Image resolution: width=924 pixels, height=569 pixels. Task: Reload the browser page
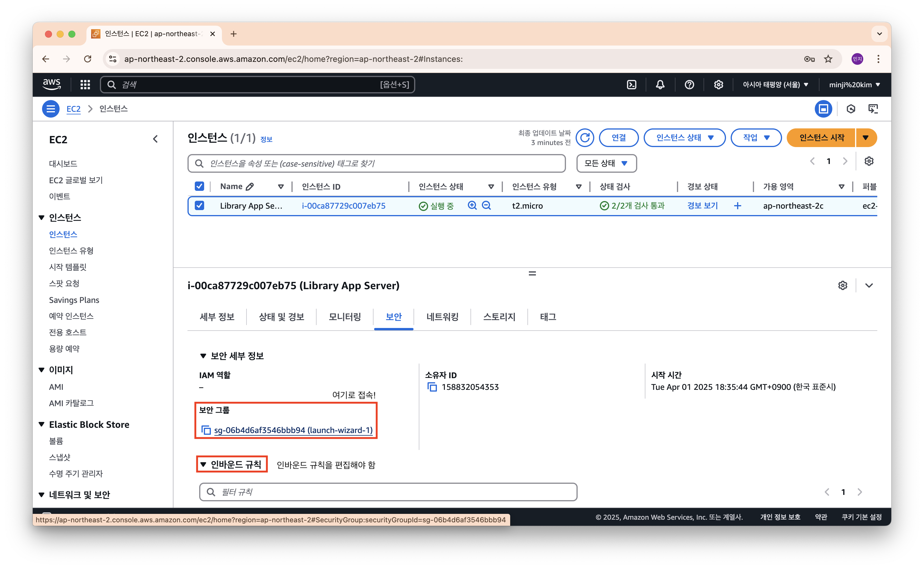(88, 59)
